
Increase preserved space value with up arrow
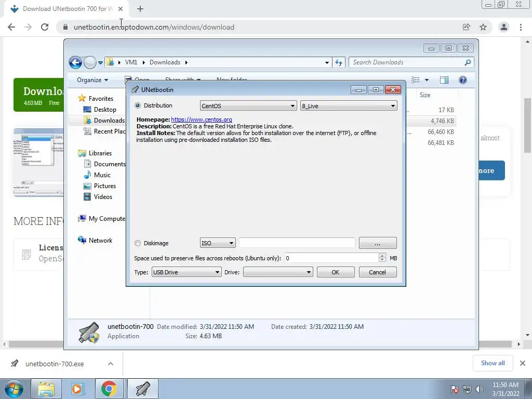pos(382,256)
